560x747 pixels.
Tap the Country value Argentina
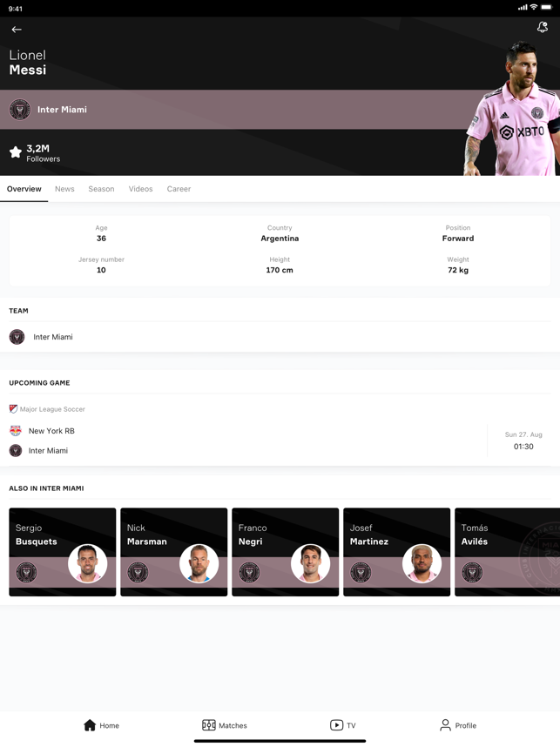click(280, 239)
